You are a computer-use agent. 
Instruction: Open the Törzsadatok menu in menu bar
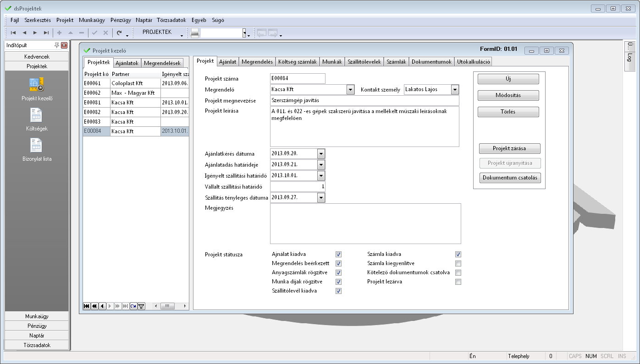coord(171,20)
